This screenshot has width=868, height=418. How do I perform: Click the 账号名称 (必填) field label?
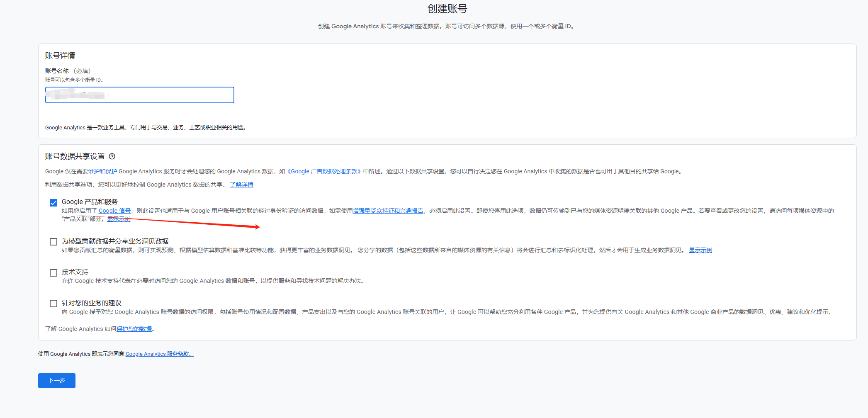(x=68, y=71)
